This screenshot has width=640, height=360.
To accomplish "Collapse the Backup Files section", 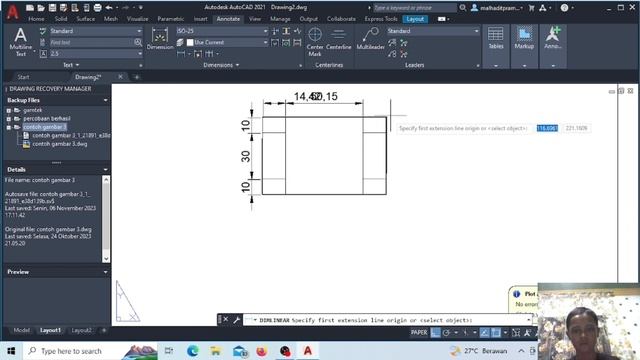I will tap(105, 100).
